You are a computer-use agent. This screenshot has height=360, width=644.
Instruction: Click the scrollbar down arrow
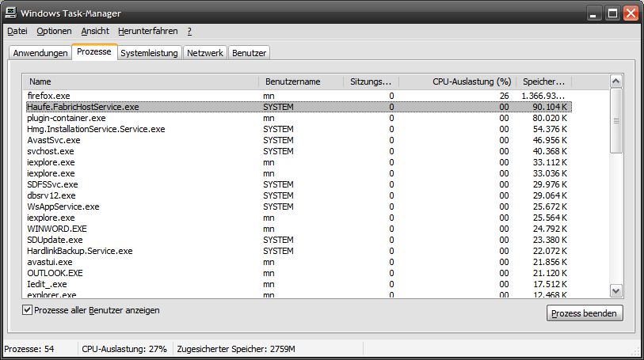coord(615,291)
